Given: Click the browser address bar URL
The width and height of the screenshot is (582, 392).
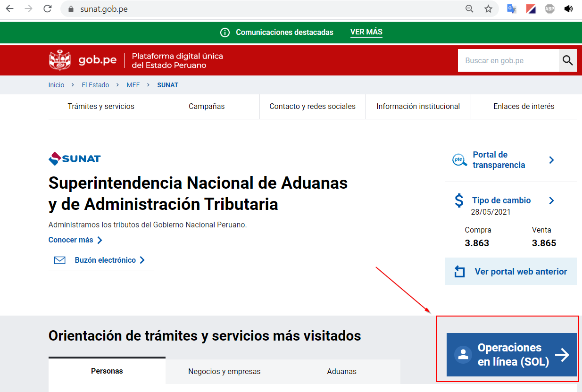Looking at the screenshot, I should click(x=104, y=9).
